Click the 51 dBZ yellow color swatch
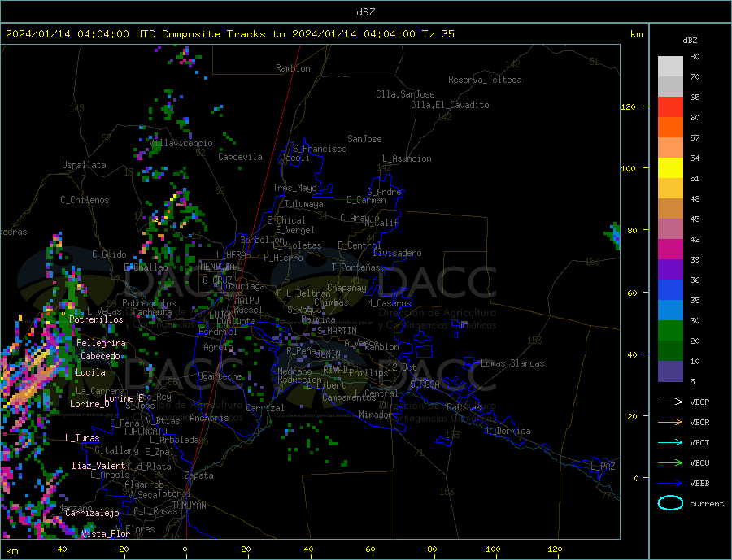 tap(670, 168)
